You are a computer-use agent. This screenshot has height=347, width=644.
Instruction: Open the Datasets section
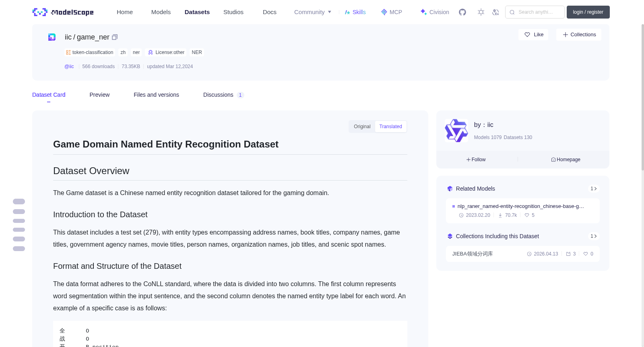(x=197, y=12)
